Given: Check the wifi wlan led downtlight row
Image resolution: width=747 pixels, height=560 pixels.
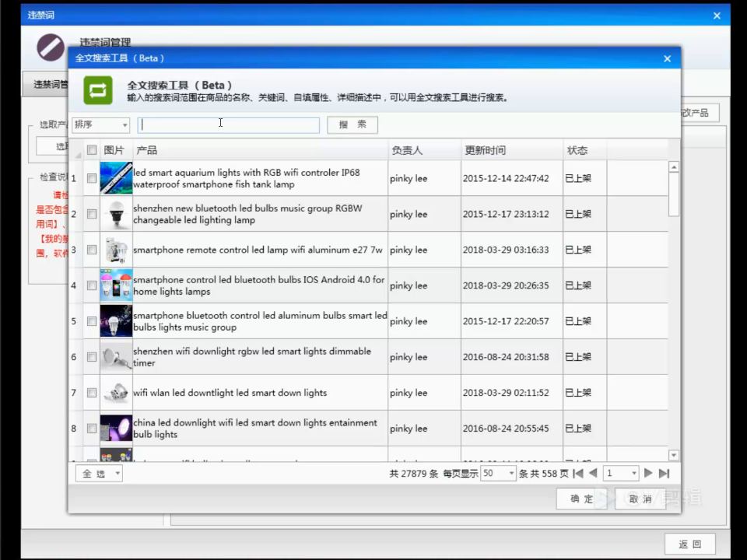Looking at the screenshot, I should click(x=92, y=392).
